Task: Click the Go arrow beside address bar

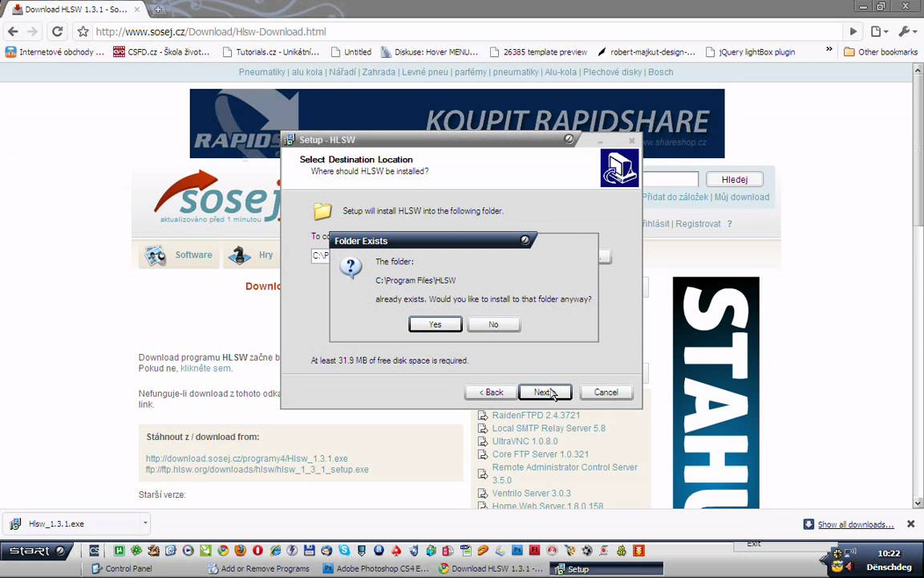Action: pos(853,32)
